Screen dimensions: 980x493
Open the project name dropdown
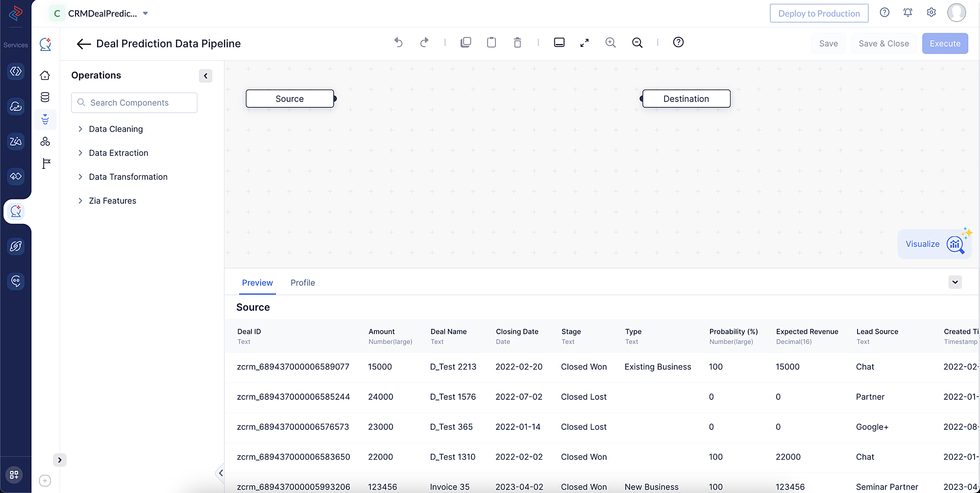coord(145,13)
